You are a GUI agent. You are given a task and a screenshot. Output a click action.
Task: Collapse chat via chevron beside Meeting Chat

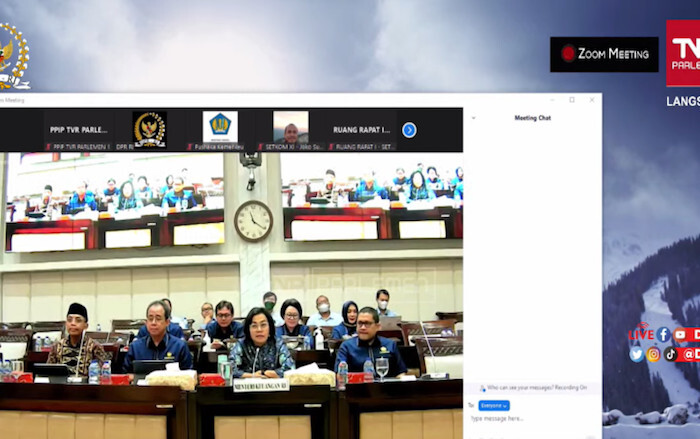coord(474,118)
